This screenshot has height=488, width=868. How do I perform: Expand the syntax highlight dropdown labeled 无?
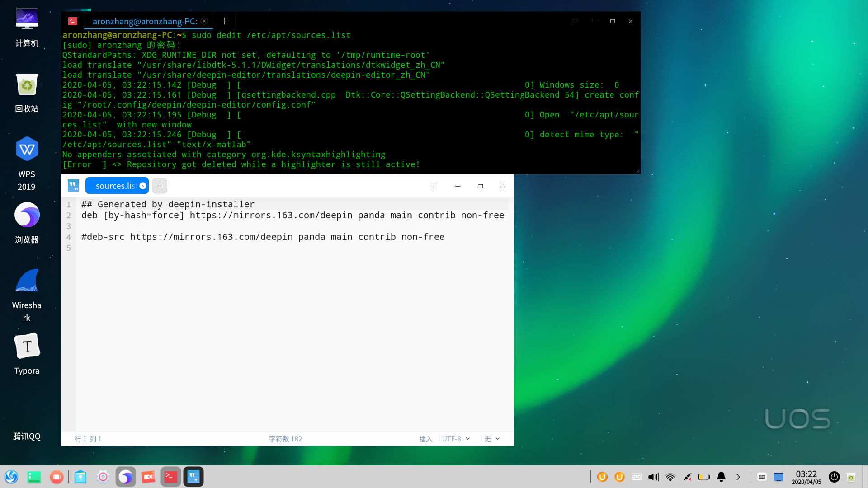point(492,439)
